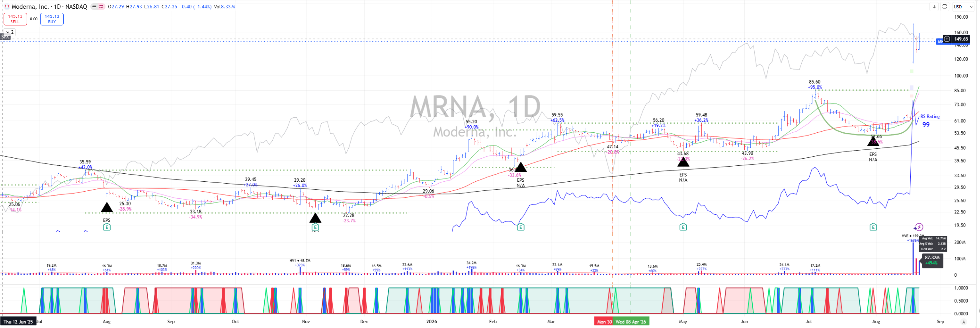Image resolution: width=980 pixels, height=328 pixels.
Task: Click the auto-scale A button at bottom right
Action: coord(963,322)
